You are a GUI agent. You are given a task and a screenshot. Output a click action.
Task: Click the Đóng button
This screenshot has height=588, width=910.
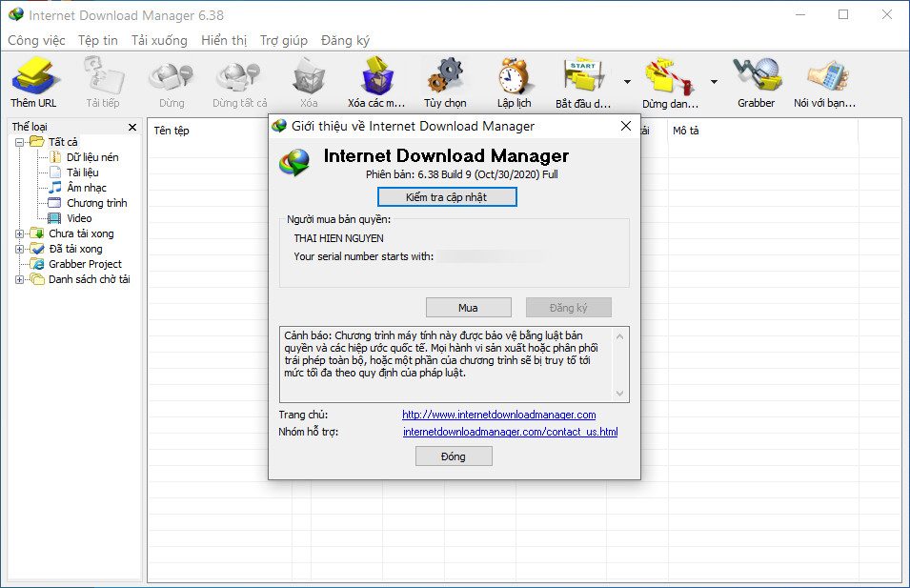454,456
